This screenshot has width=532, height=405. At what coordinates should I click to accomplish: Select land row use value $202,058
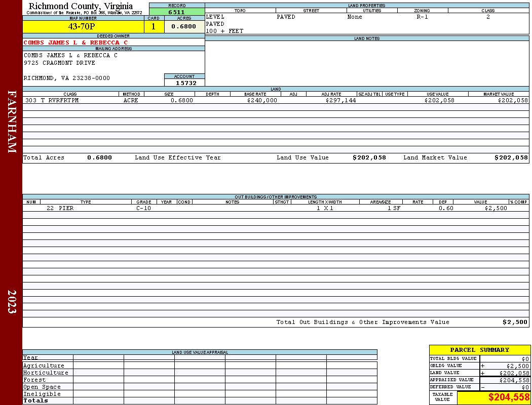439,100
